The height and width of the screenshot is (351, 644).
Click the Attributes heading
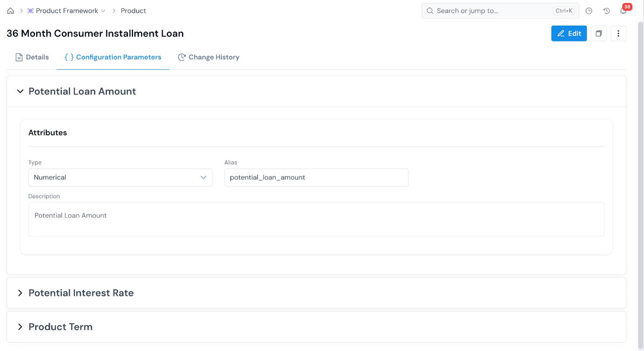click(48, 133)
